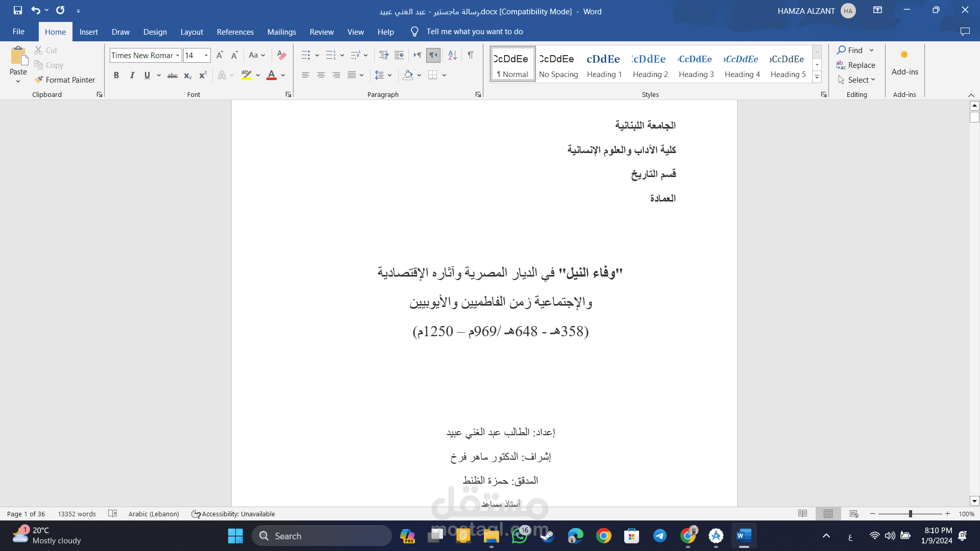Click the Format Painter brush
Image resolution: width=980 pixels, height=551 pixels.
click(x=65, y=80)
